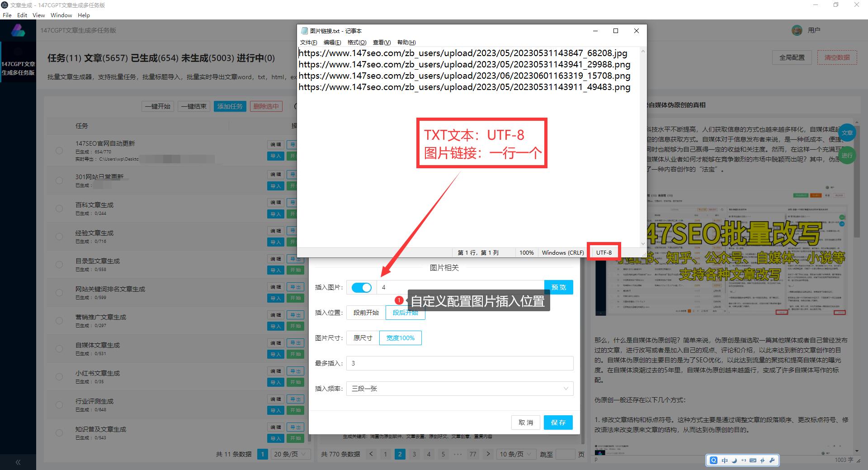Click the 保存 button in dialog
This screenshot has height=470, width=868.
pos(558,423)
